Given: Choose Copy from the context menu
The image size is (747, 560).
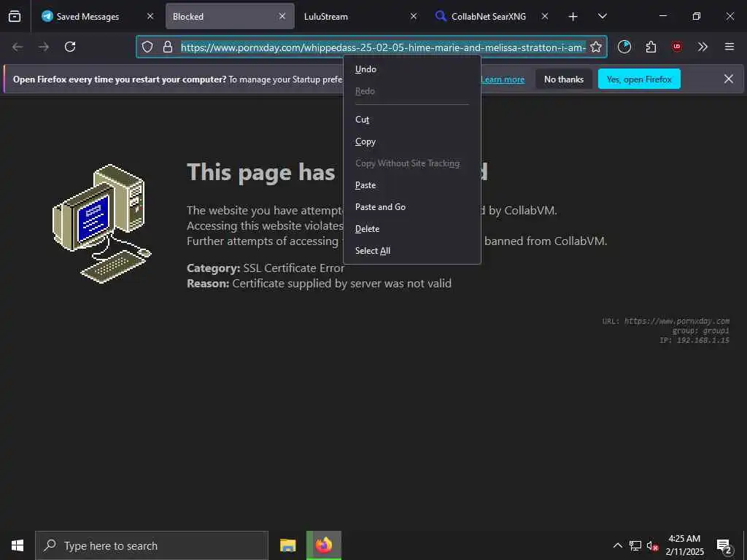Looking at the screenshot, I should [x=412, y=141].
